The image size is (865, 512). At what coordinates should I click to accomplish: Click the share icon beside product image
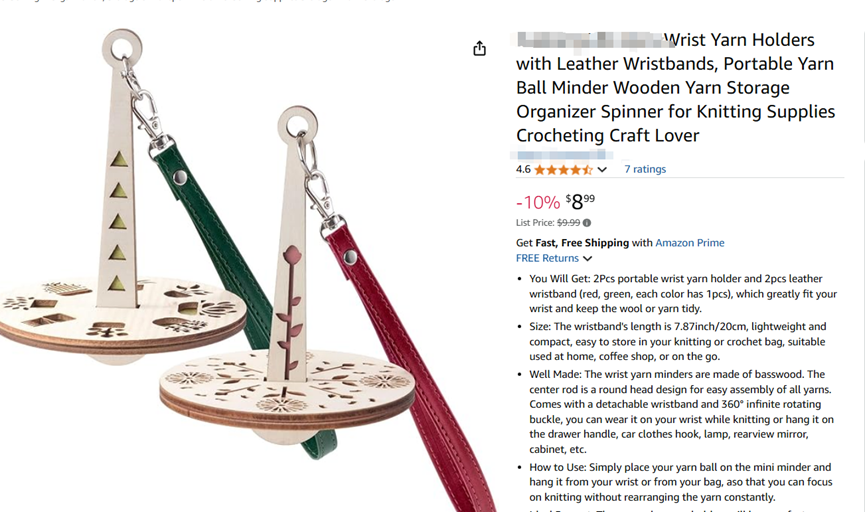coord(479,49)
